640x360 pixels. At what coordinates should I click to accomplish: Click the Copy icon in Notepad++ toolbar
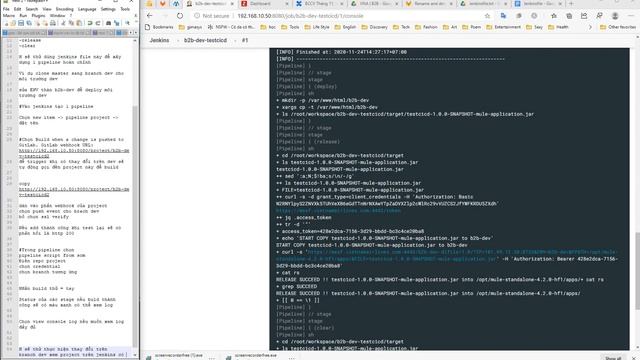point(71,23)
